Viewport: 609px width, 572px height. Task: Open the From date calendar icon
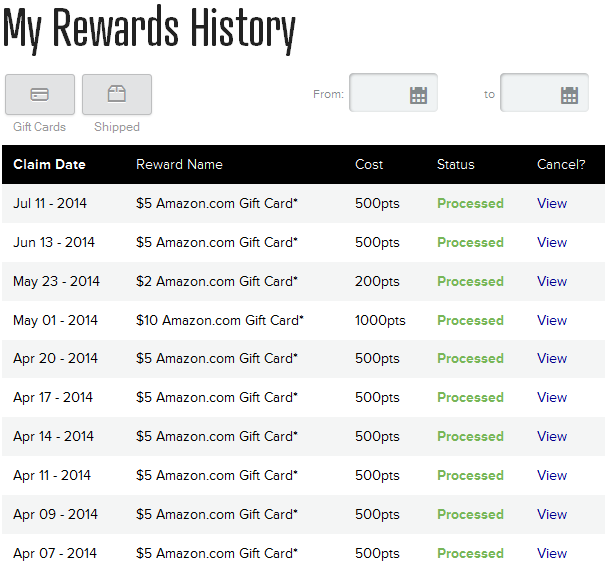click(x=418, y=95)
